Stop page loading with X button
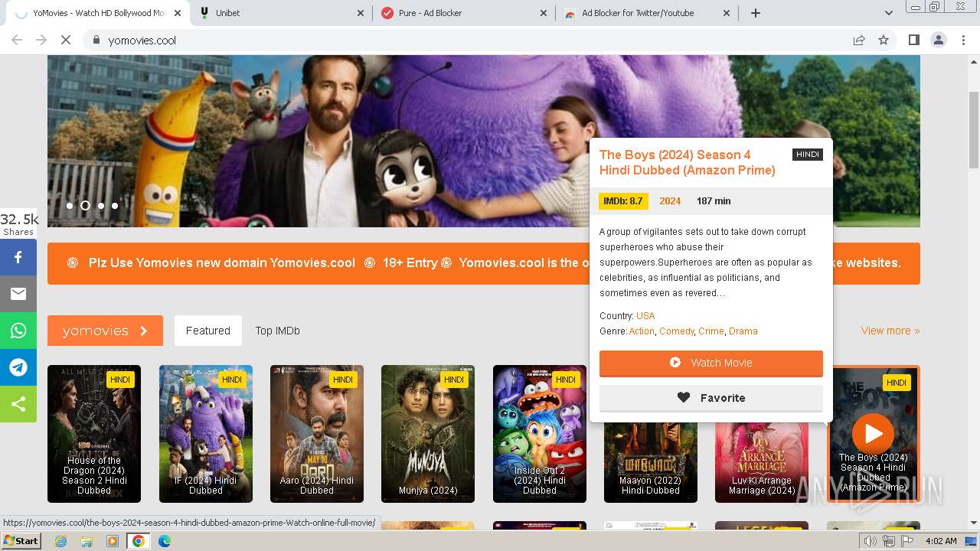Screen dimensions: 980x551 pyautogui.click(x=66, y=40)
